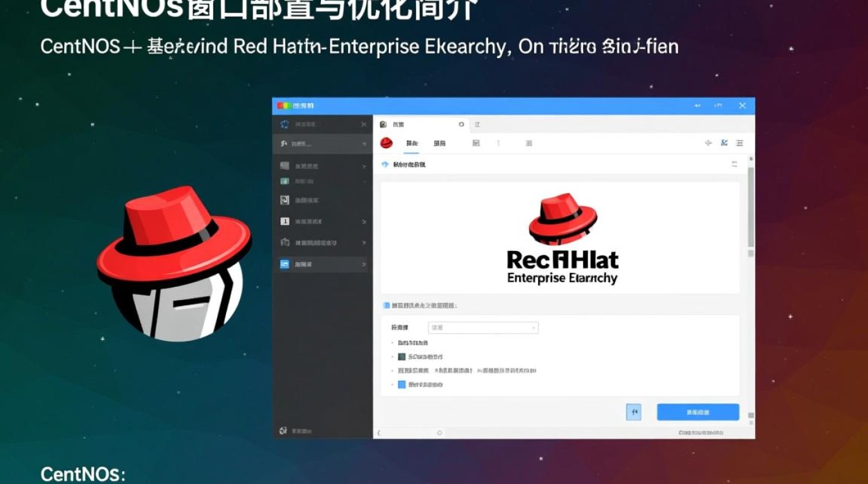Open the hamburger menu at the toolbar's right end

(739, 143)
